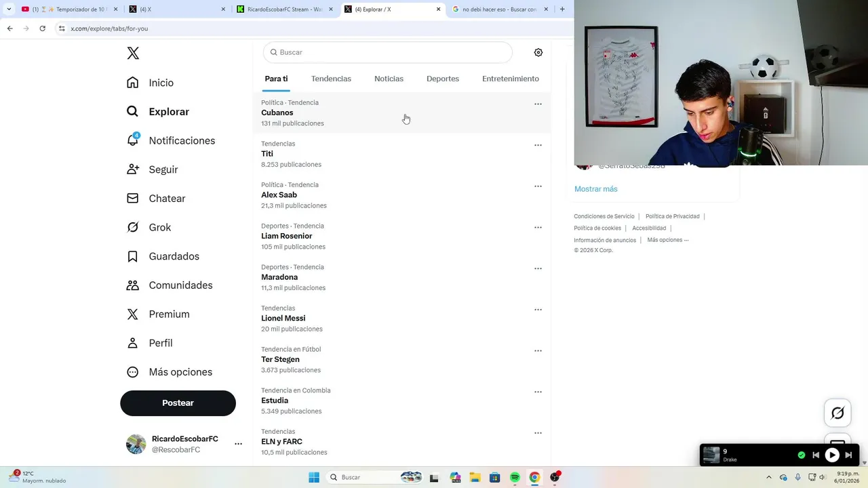Switch to the Deportes tab
868x488 pixels.
[443, 79]
